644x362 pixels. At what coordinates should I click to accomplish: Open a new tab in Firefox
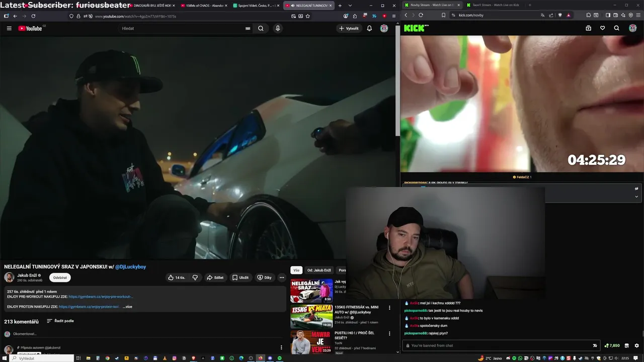click(x=340, y=5)
